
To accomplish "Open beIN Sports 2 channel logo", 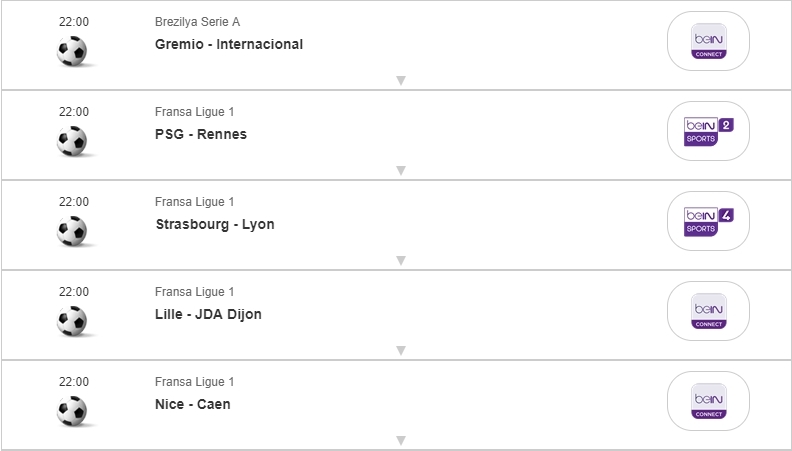I will 708,131.
